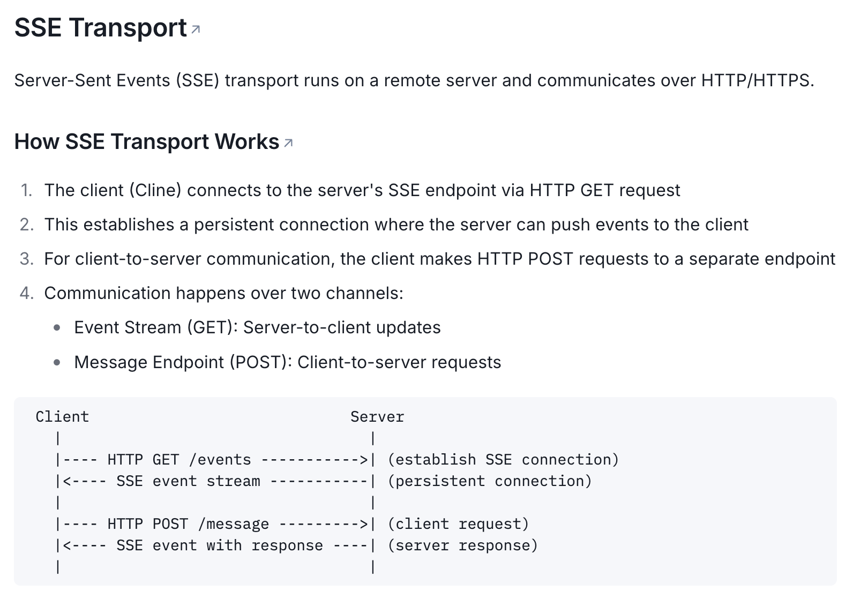This screenshot has width=868, height=598.
Task: Select the Message Endpoint (POST) bullet
Action: 287,362
